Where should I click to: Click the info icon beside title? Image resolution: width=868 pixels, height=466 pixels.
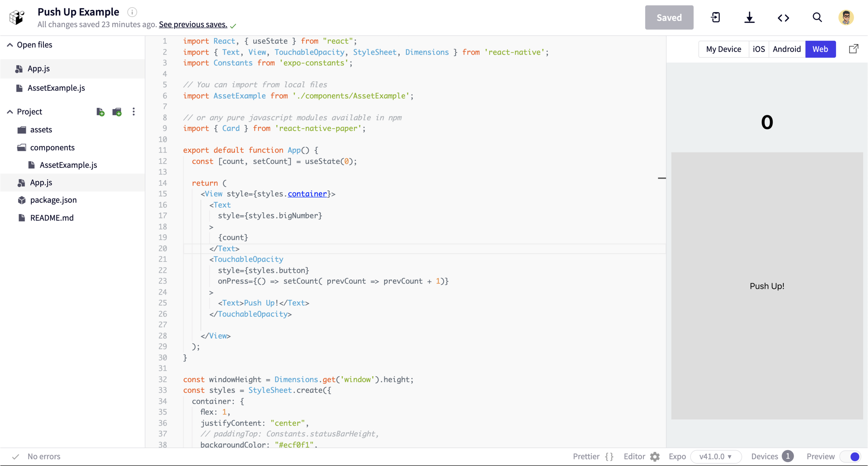click(132, 12)
